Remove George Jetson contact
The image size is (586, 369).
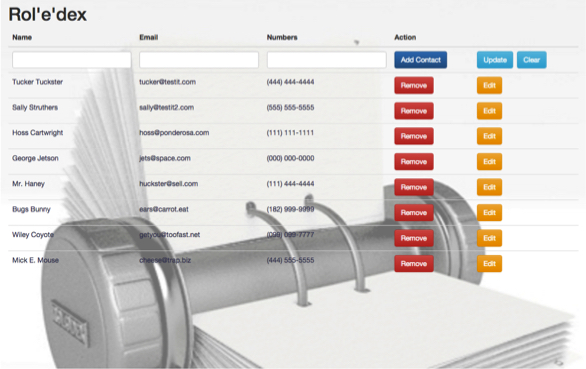[414, 162]
